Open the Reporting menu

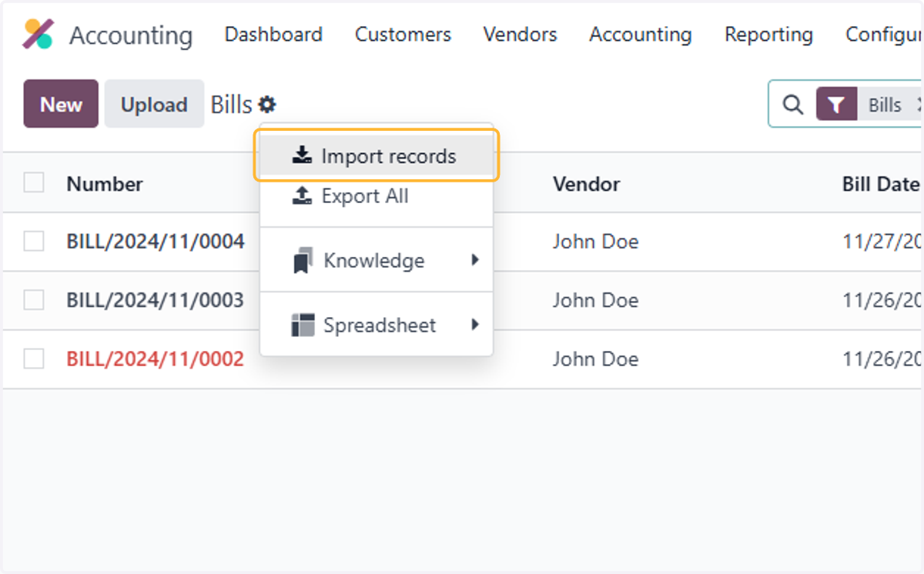click(768, 35)
